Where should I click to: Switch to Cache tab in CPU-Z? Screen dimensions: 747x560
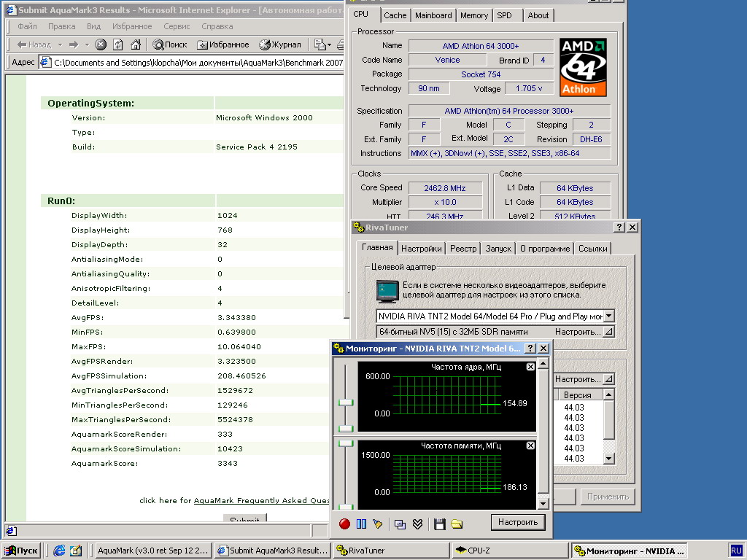pos(395,15)
